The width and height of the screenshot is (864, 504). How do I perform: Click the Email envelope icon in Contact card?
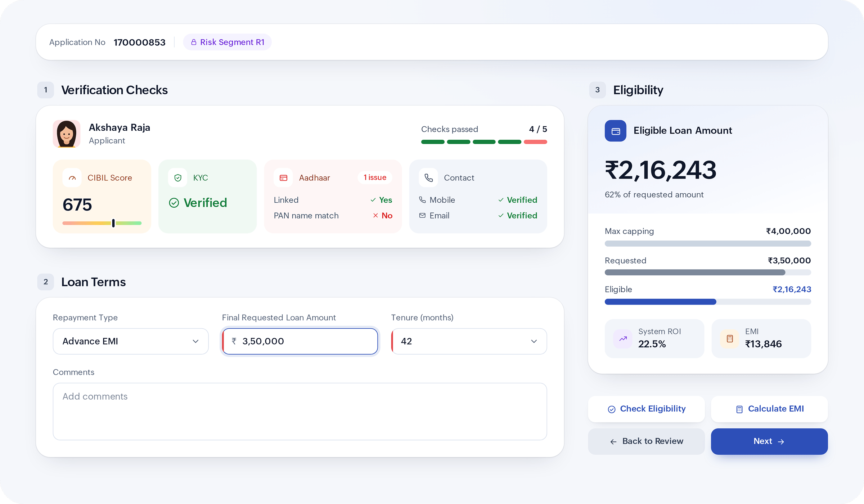pyautogui.click(x=423, y=216)
